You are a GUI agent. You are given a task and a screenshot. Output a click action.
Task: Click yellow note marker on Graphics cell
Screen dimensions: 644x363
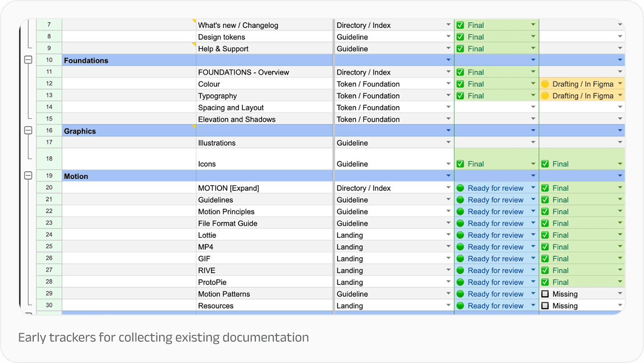pos(194,127)
